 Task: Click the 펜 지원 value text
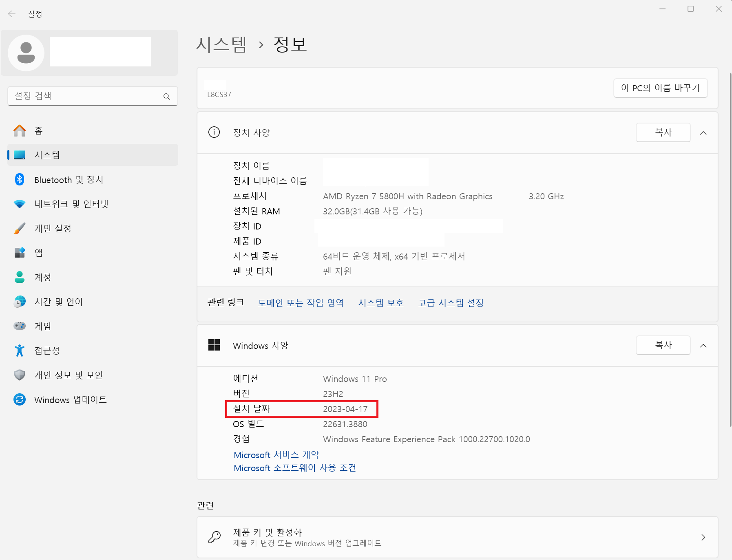point(337,271)
